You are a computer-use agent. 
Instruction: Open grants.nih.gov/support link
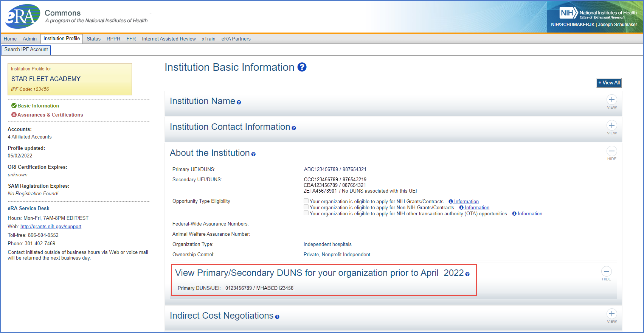(51, 226)
